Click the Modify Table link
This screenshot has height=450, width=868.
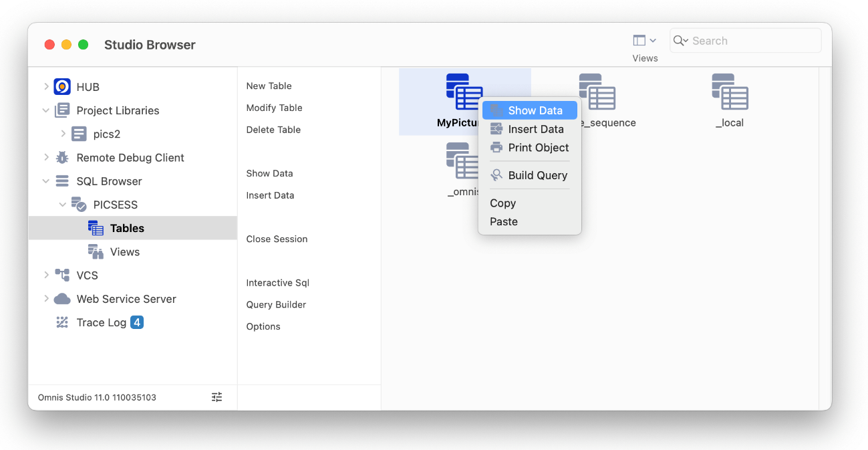pos(274,108)
